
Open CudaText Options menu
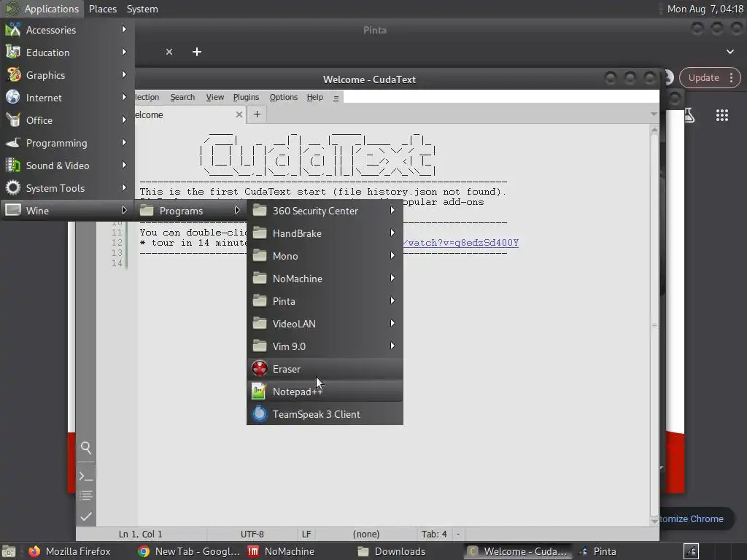tap(284, 97)
